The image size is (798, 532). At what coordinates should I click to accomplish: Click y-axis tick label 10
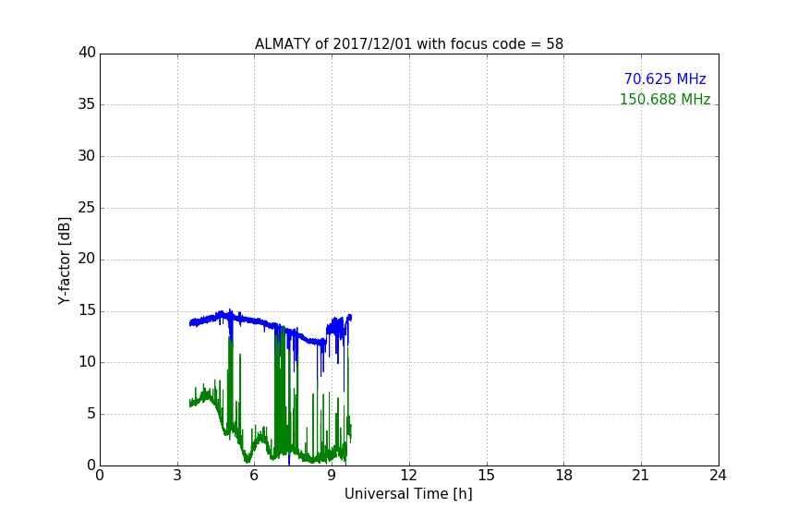[x=87, y=362]
